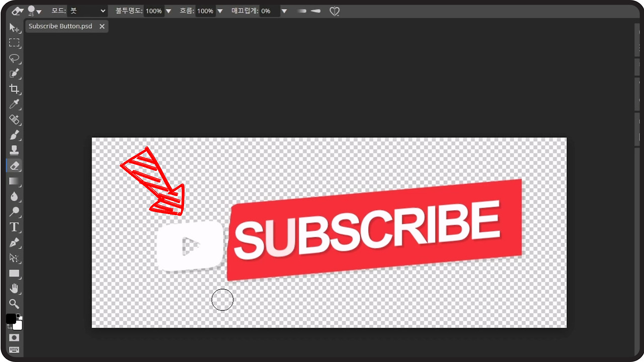This screenshot has height=362, width=644.
Task: Select the Rectangular Marquee tool
Action: (x=14, y=43)
